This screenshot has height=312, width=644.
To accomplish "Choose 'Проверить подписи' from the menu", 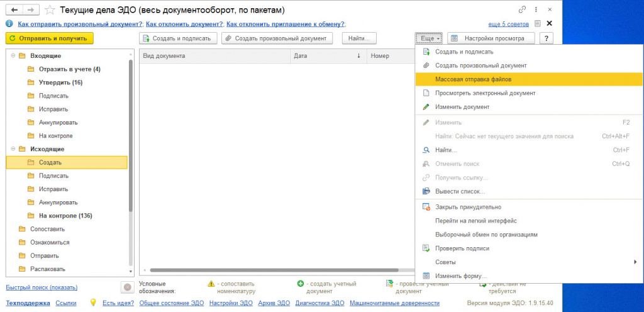I will pyautogui.click(x=529, y=248).
